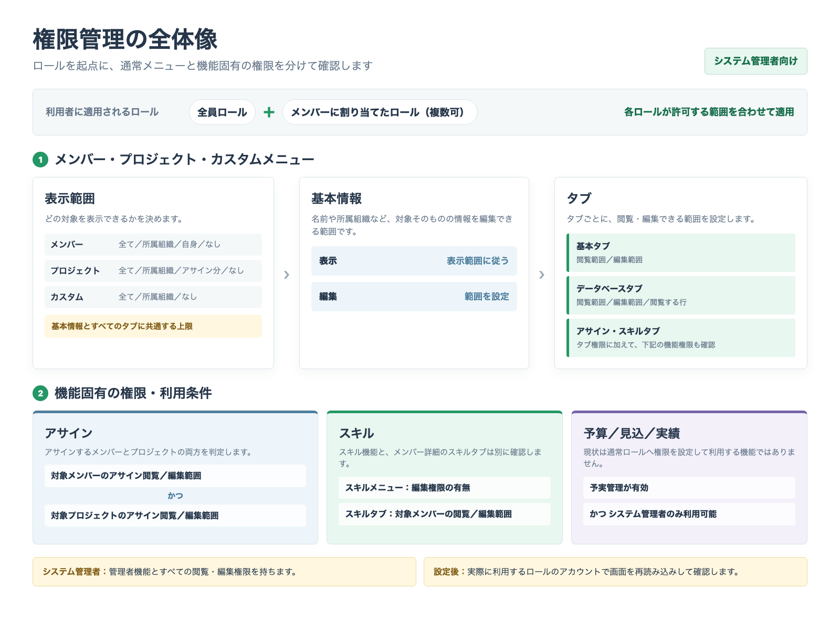Screen dimensions: 840x630
Task: Click the 機能固有の権限・利用条件 section heading
Action: click(x=133, y=393)
